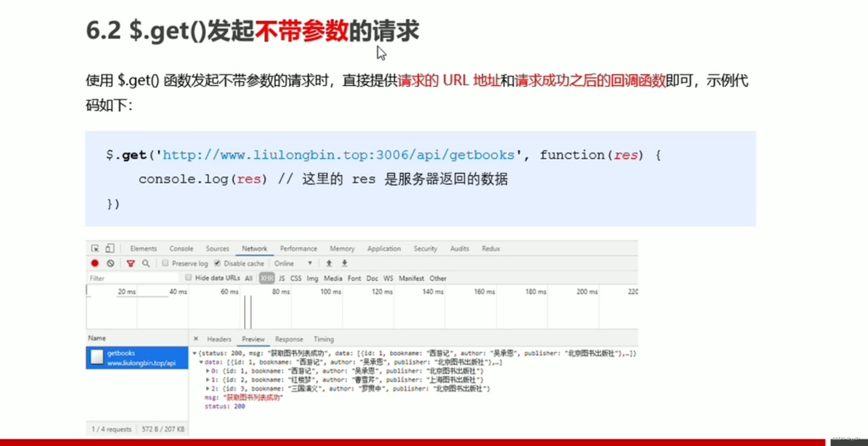This screenshot has height=446, width=868.
Task: Toggle the device toolbar icon
Action: pyautogui.click(x=110, y=248)
